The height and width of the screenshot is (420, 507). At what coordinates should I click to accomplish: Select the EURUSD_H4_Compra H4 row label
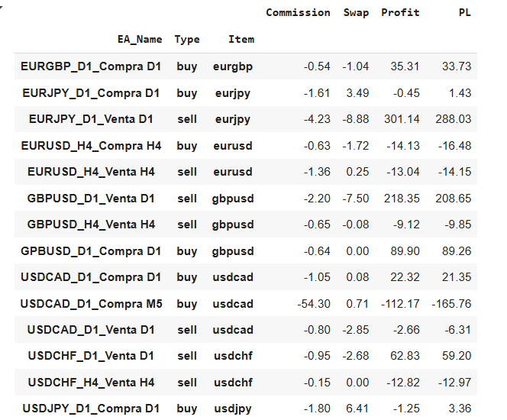coord(91,146)
